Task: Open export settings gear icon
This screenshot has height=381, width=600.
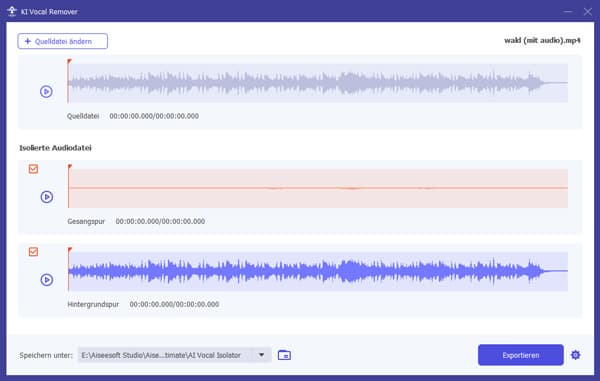Action: click(x=575, y=355)
